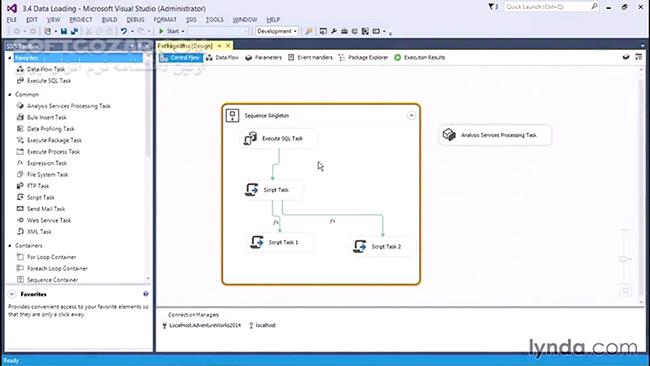650x366 pixels.
Task: Open the document tab overflow dropdown
Action: [x=643, y=46]
